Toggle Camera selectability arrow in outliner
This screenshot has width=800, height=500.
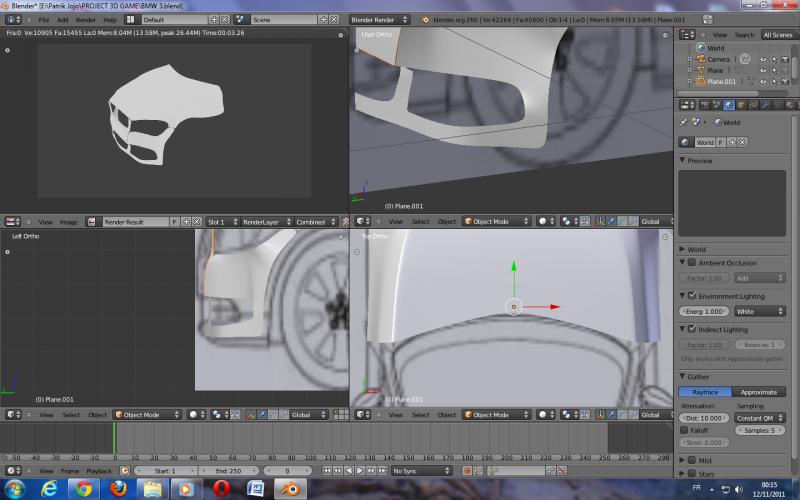[x=774, y=59]
